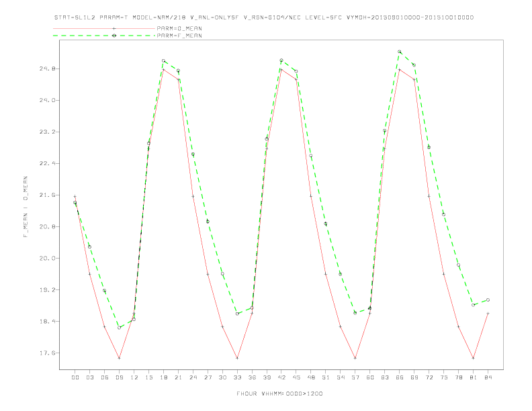The image size is (532, 411).
Task: Click the red O_MEAN minimum marker at hour 09
Action: point(119,358)
